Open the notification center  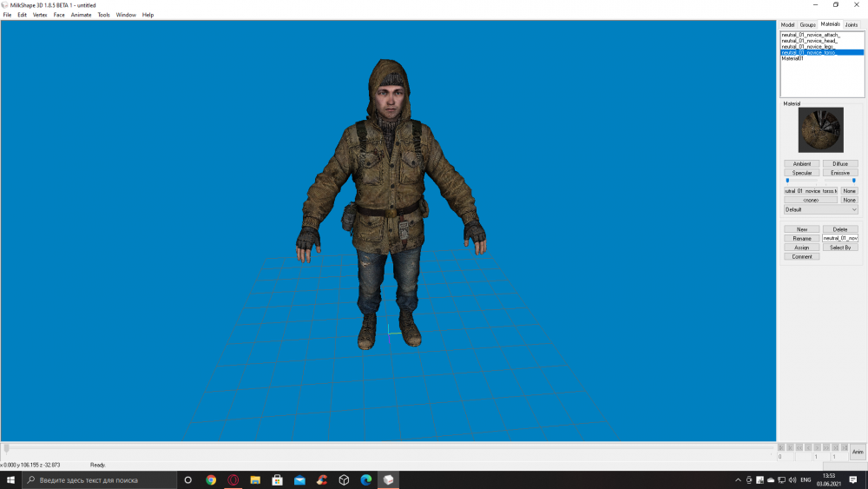[x=853, y=480]
